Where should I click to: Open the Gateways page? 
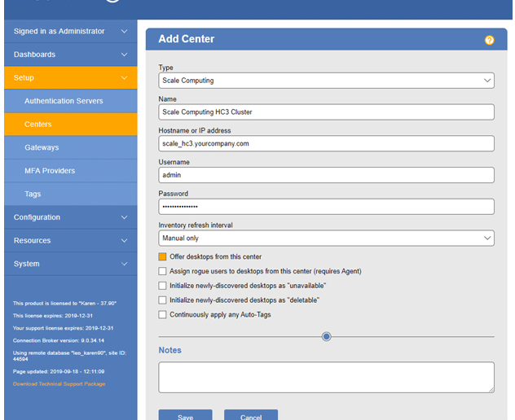pos(71,147)
